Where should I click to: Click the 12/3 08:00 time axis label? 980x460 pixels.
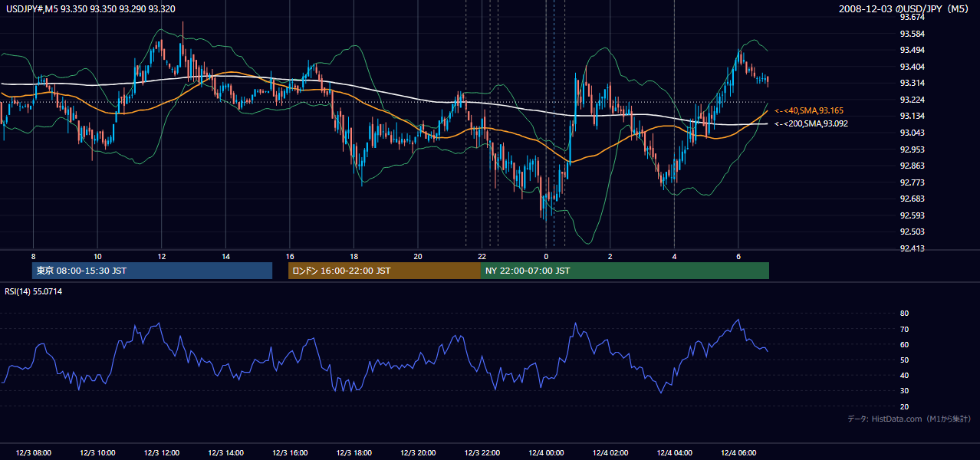33,453
